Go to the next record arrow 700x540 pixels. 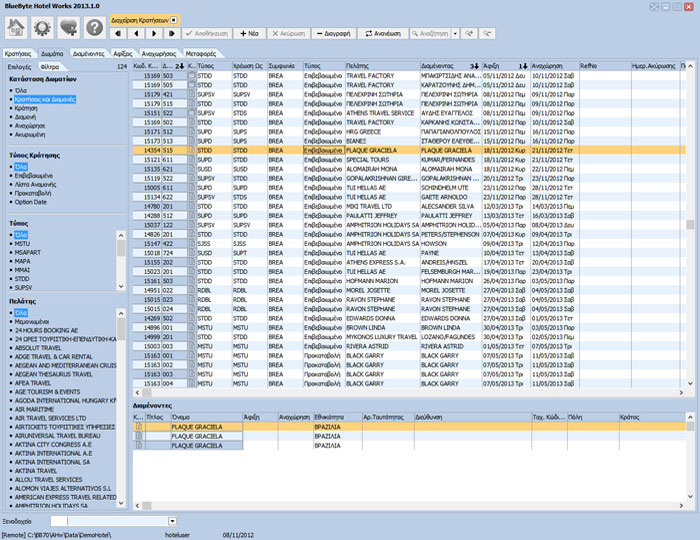click(x=154, y=33)
